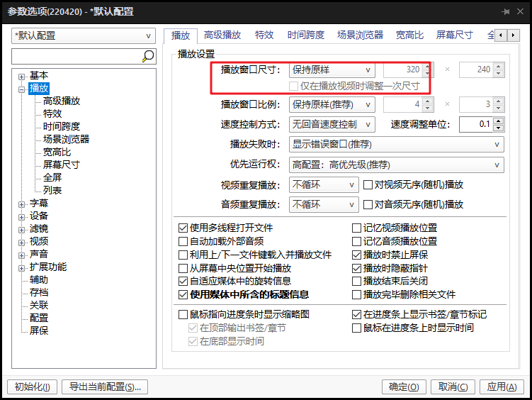532x400 pixels.
Task: Enable 从屏幕中央位置开始播放
Action: click(x=183, y=268)
